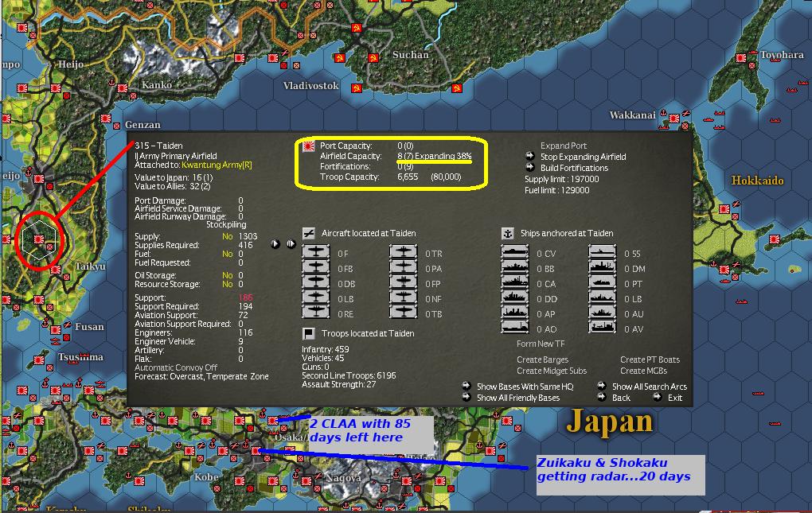Select the Taikyu base label on map
Viewport: 812px width, 513px height.
[90, 266]
